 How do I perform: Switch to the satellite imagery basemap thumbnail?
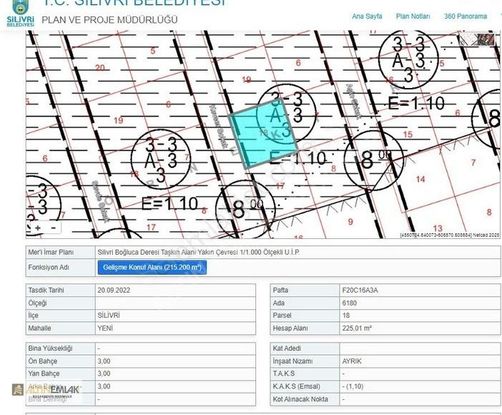pyautogui.click(x=487, y=39)
